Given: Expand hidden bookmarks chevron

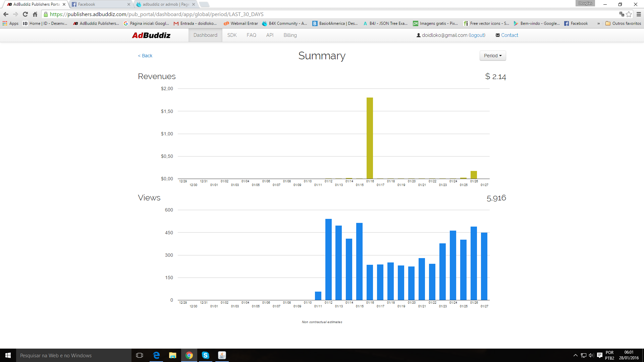Looking at the screenshot, I should pos(598,23).
